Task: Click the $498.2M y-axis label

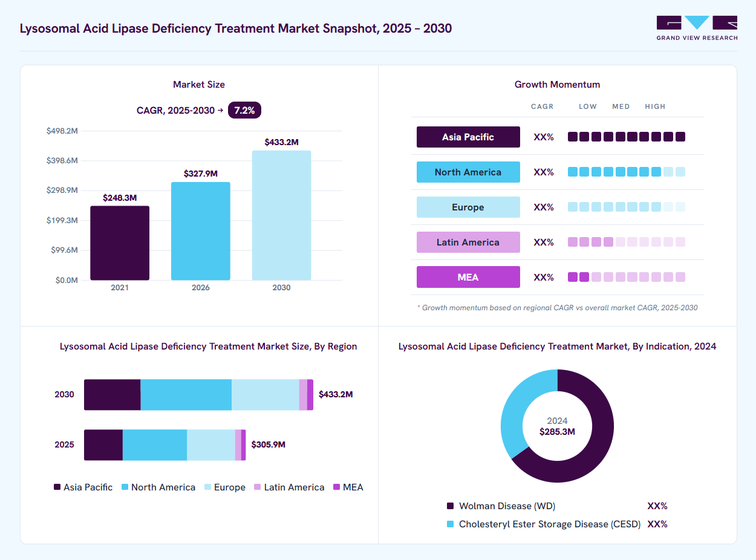Action: coord(62,131)
